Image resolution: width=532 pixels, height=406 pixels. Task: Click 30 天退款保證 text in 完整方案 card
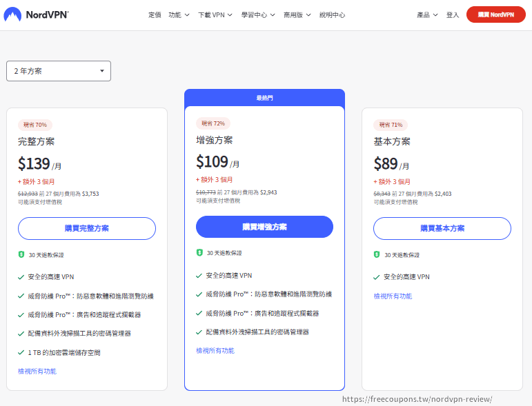(46, 255)
